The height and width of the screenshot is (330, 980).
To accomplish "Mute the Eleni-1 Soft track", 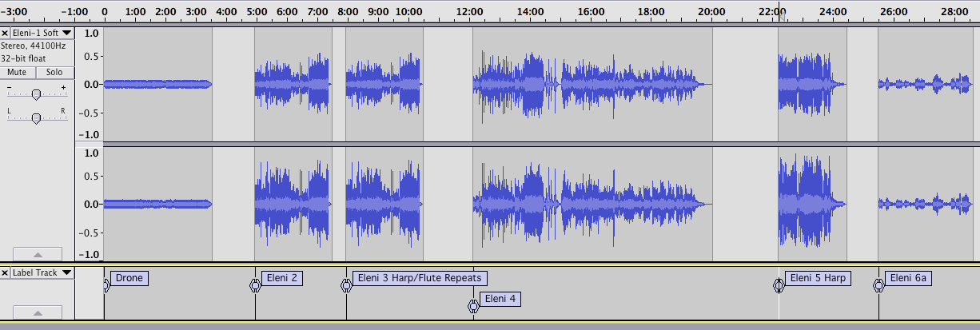I will click(17, 72).
